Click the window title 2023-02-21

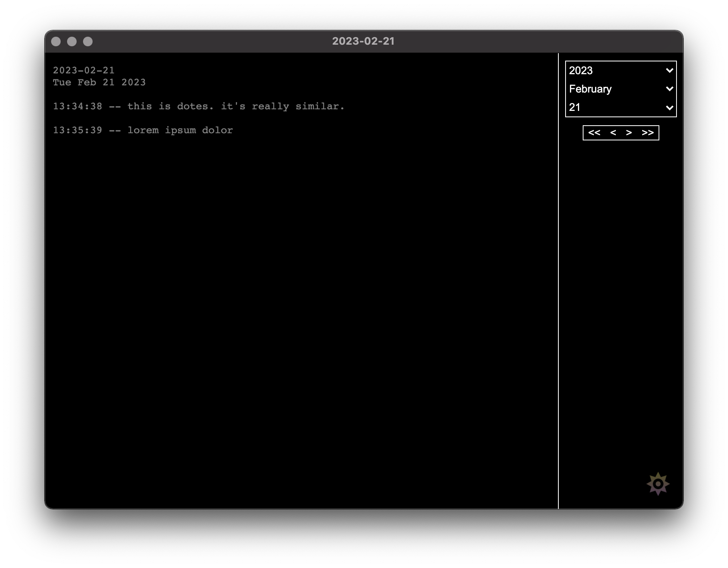(x=363, y=41)
